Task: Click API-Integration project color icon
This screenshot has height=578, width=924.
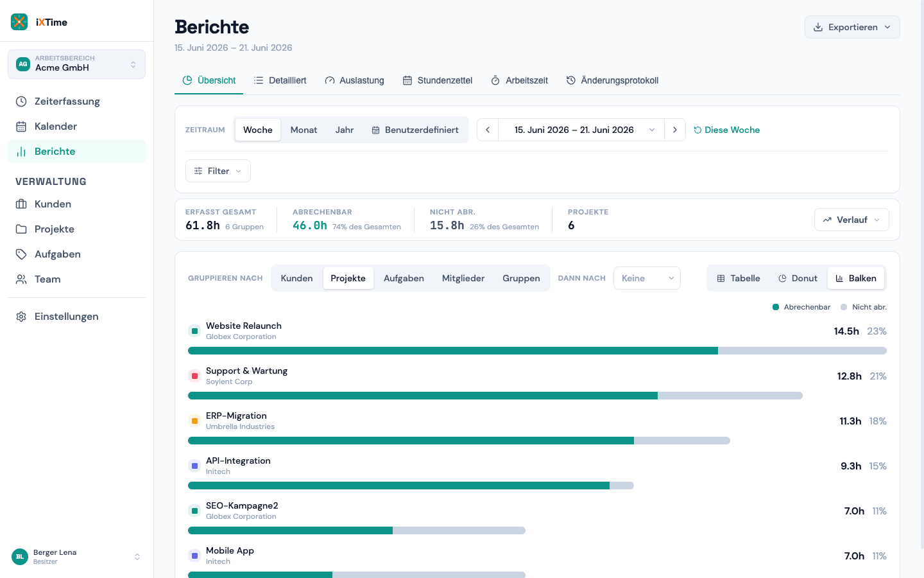Action: coord(194,466)
